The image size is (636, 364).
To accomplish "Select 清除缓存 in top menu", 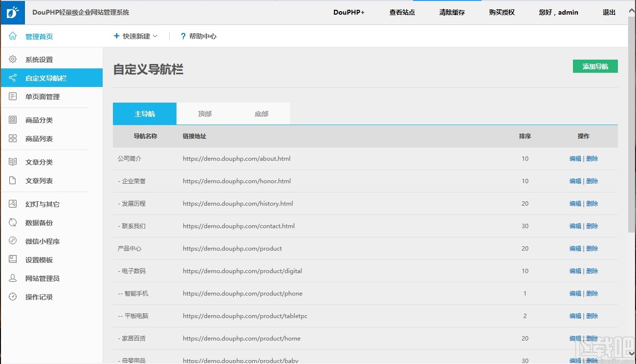I will tap(452, 13).
